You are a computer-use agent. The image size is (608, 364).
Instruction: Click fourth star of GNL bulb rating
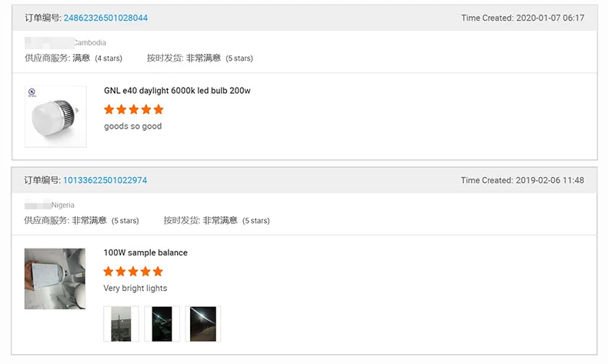click(x=146, y=109)
